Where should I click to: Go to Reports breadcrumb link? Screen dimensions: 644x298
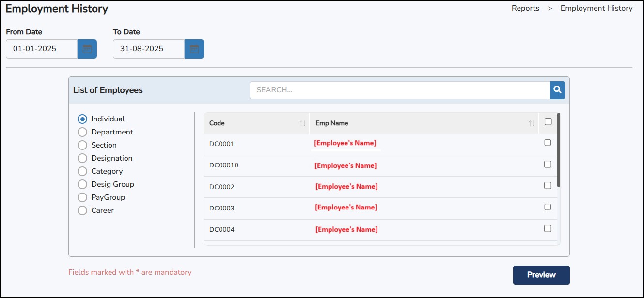coord(525,8)
